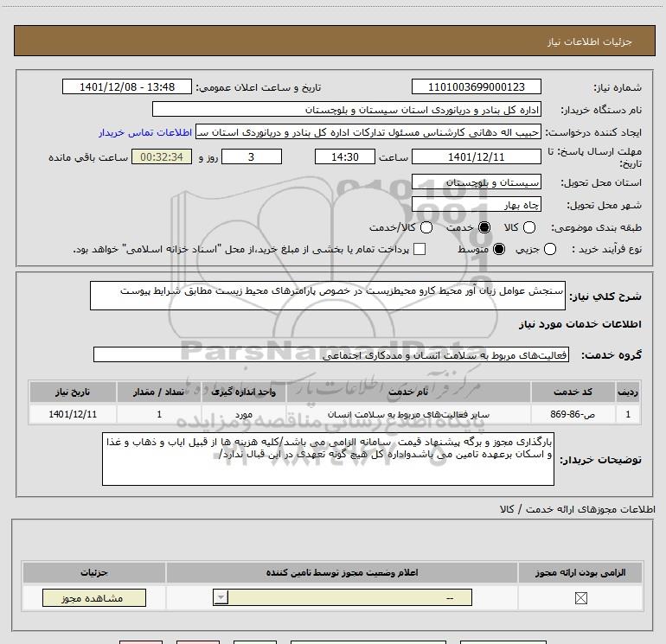Click the الزامی بودن ارائه مجوز header
666x644 pixels.
pyautogui.click(x=580, y=572)
